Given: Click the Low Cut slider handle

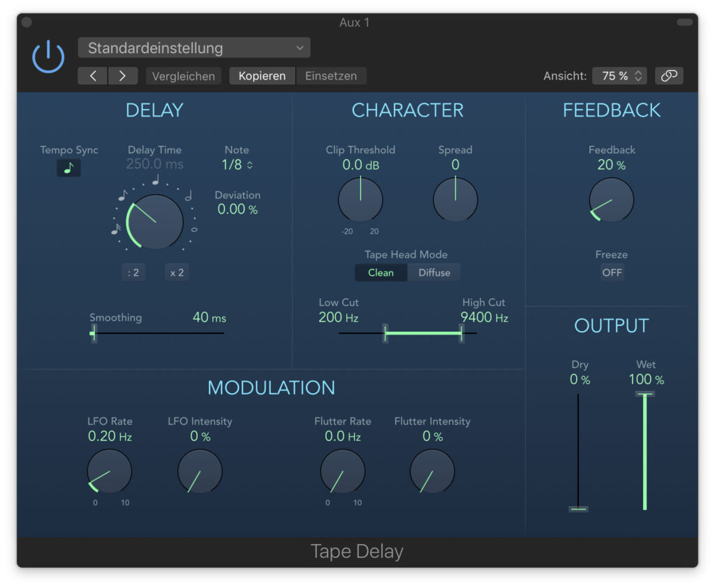Looking at the screenshot, I should click(385, 334).
